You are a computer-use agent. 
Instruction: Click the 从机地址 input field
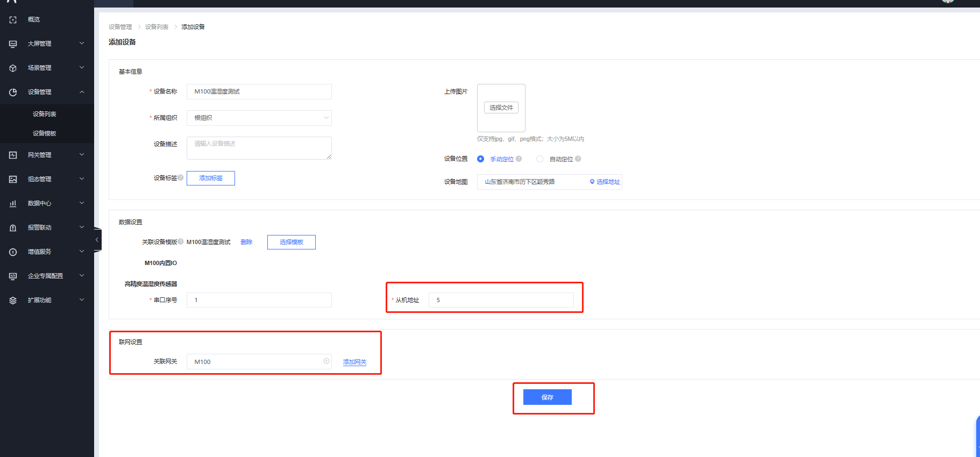(501, 300)
